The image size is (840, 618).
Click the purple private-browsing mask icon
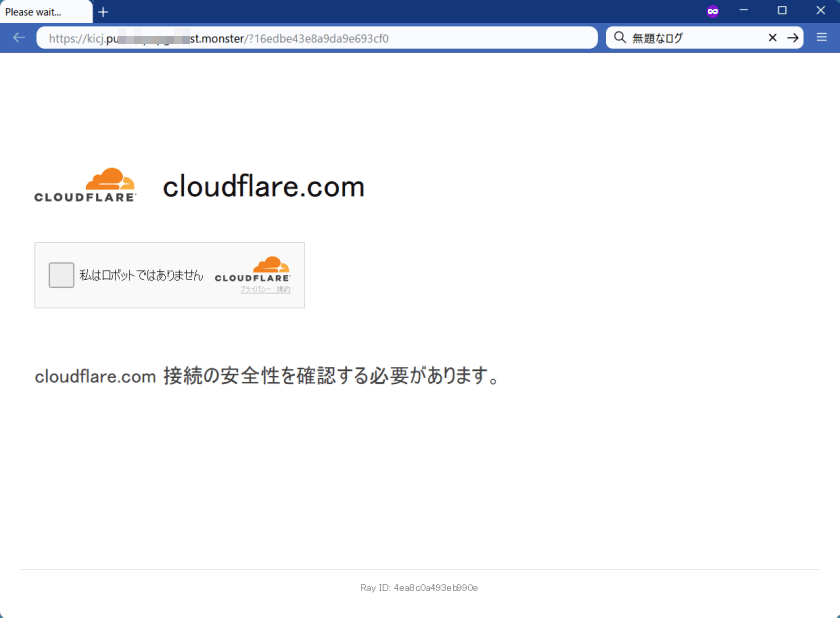[x=712, y=11]
